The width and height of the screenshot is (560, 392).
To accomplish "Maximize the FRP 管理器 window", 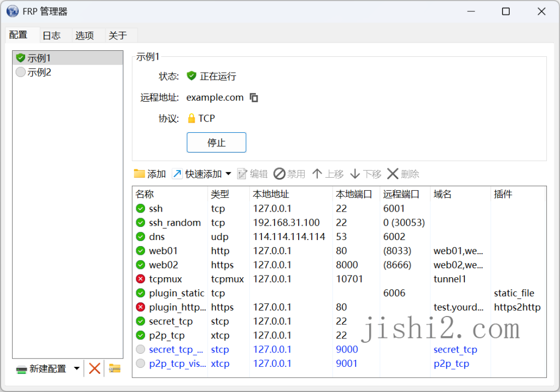I will click(x=506, y=11).
